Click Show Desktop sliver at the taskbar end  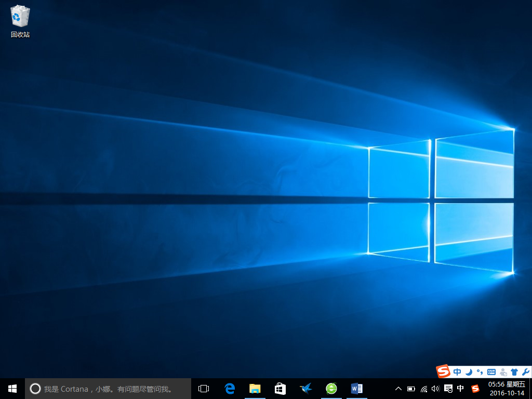(x=530, y=389)
